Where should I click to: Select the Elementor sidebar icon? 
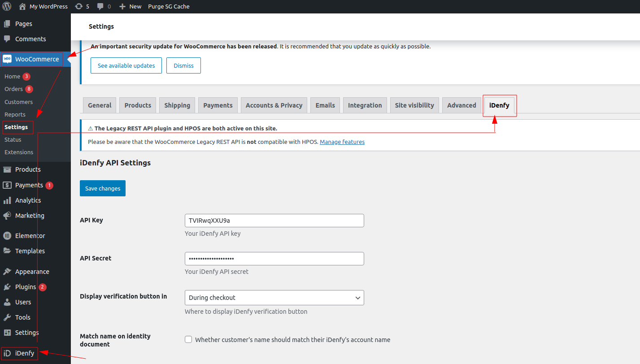click(6, 235)
